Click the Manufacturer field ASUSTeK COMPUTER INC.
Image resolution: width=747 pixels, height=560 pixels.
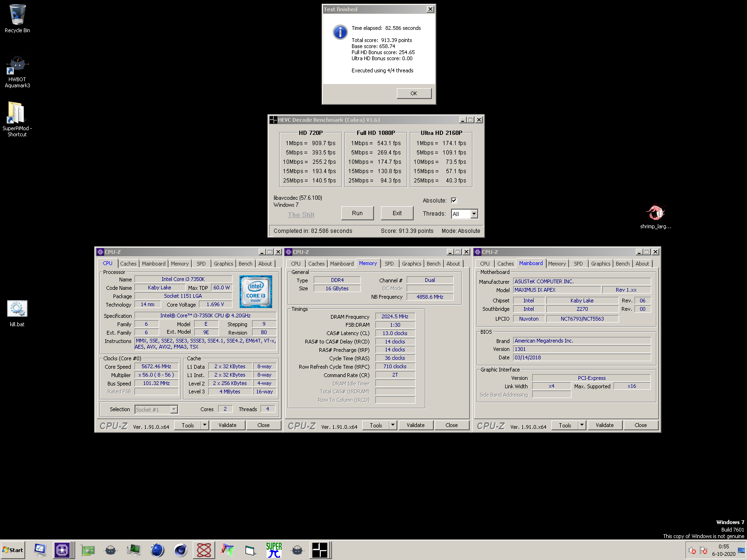click(x=582, y=281)
